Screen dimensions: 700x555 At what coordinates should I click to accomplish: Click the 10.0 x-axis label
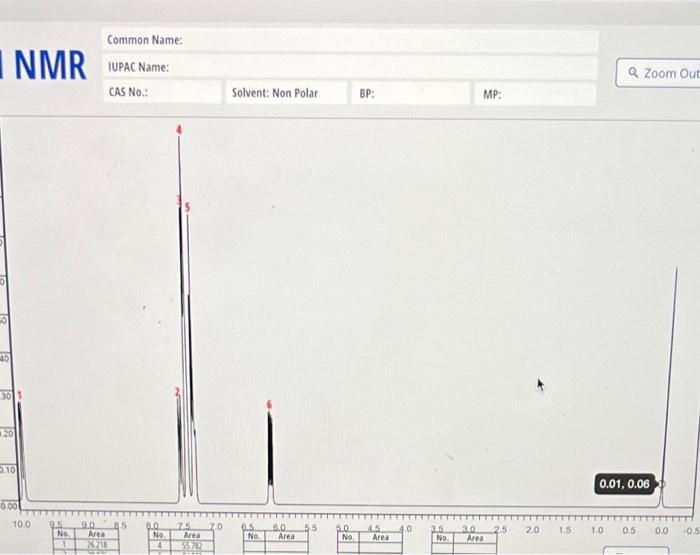pyautogui.click(x=21, y=524)
